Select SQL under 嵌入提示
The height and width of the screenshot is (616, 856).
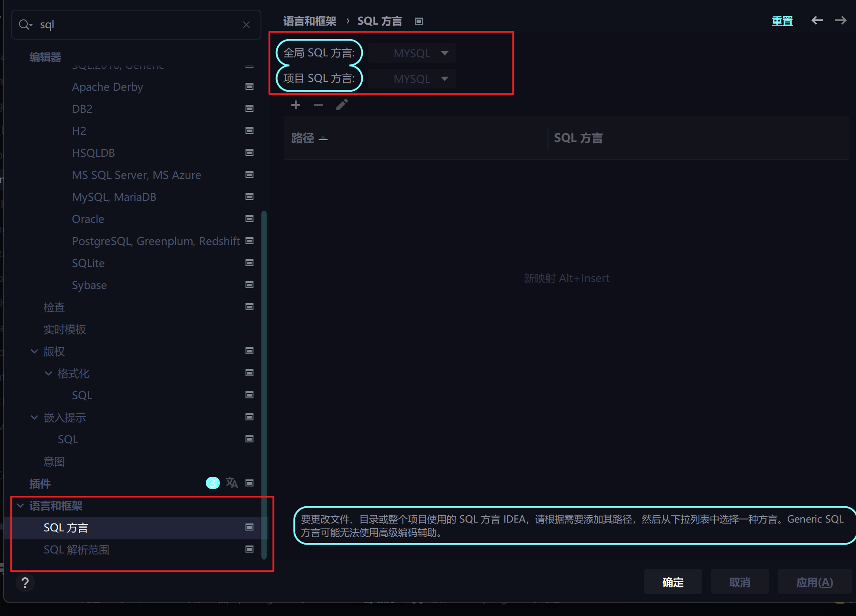click(68, 439)
